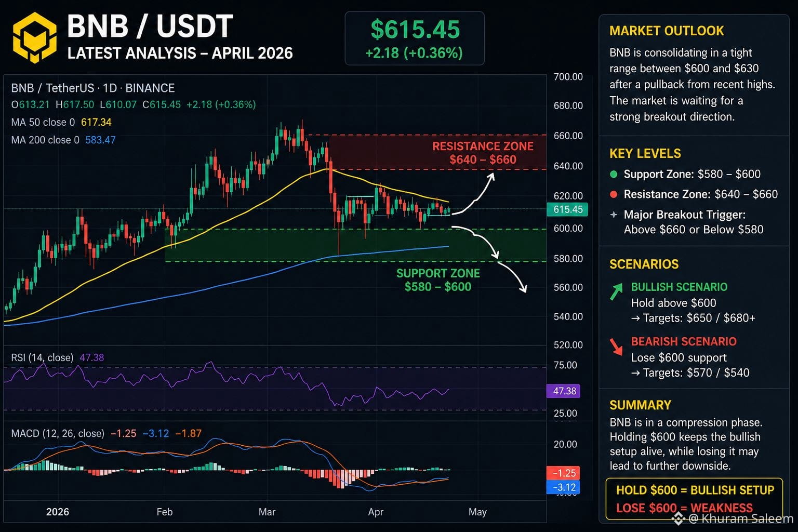This screenshot has height=532, width=798.
Task: Click the 'Above $660 or Below $580' line
Action: [x=694, y=230]
